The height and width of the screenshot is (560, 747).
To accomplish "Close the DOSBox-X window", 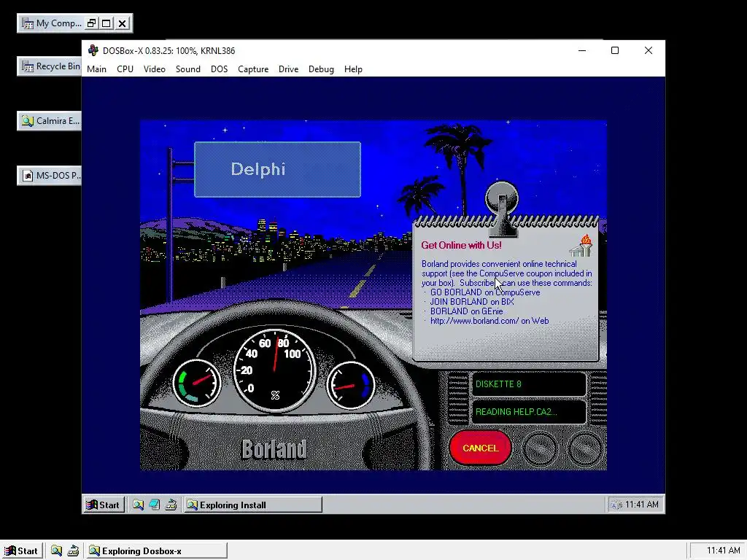I will click(x=649, y=50).
